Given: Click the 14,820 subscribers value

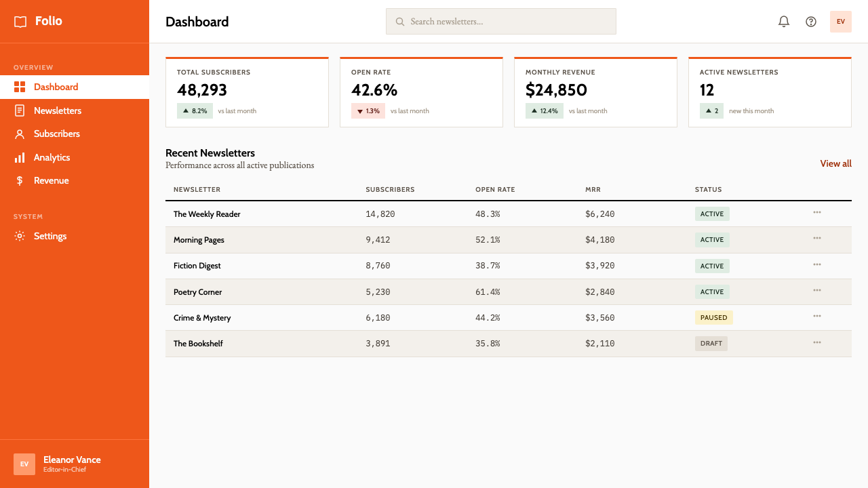Looking at the screenshot, I should 380,214.
